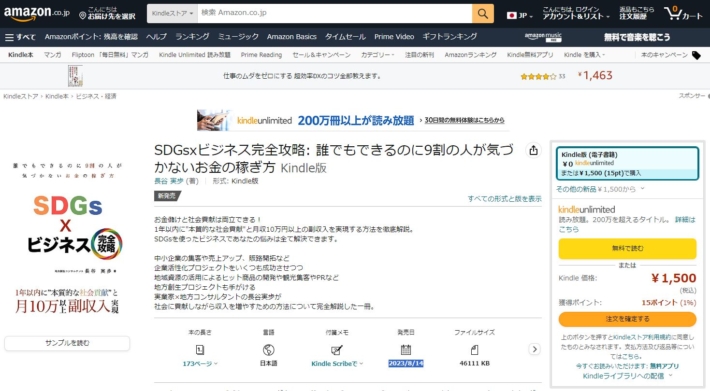Click the tag icon next to 本のキャンペーン
The height and width of the screenshot is (391, 710).
point(696,55)
